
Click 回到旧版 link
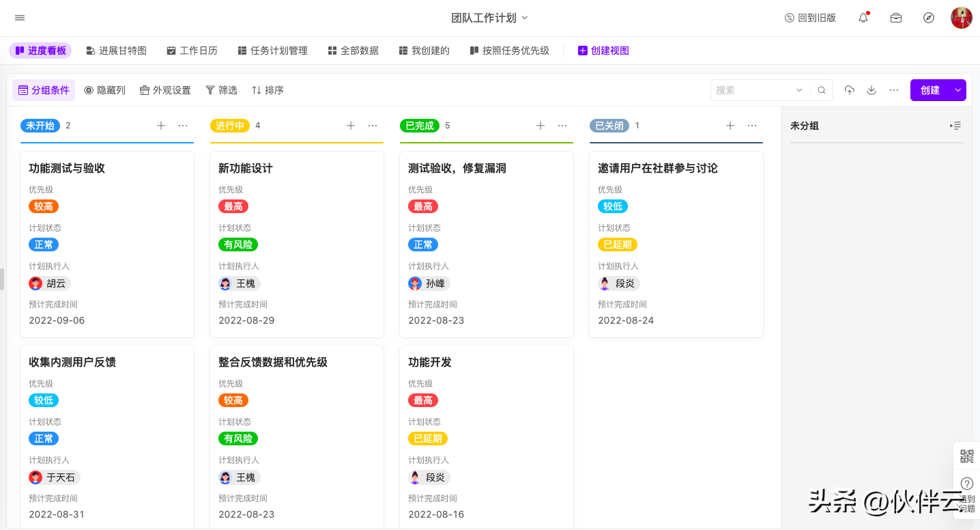(x=810, y=18)
